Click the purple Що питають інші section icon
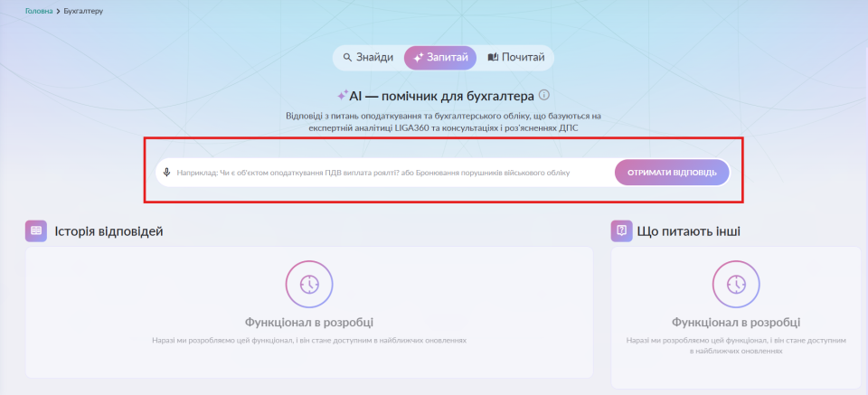 click(621, 230)
